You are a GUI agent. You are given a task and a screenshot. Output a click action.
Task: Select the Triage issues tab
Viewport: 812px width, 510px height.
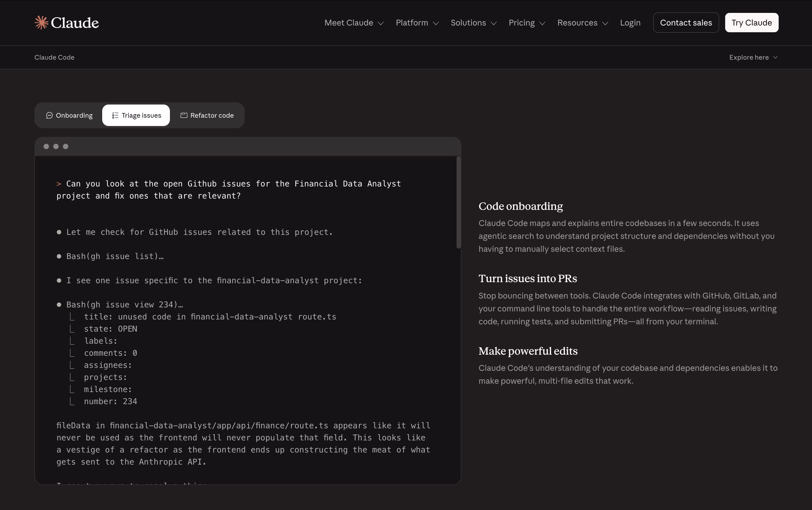pyautogui.click(x=136, y=115)
